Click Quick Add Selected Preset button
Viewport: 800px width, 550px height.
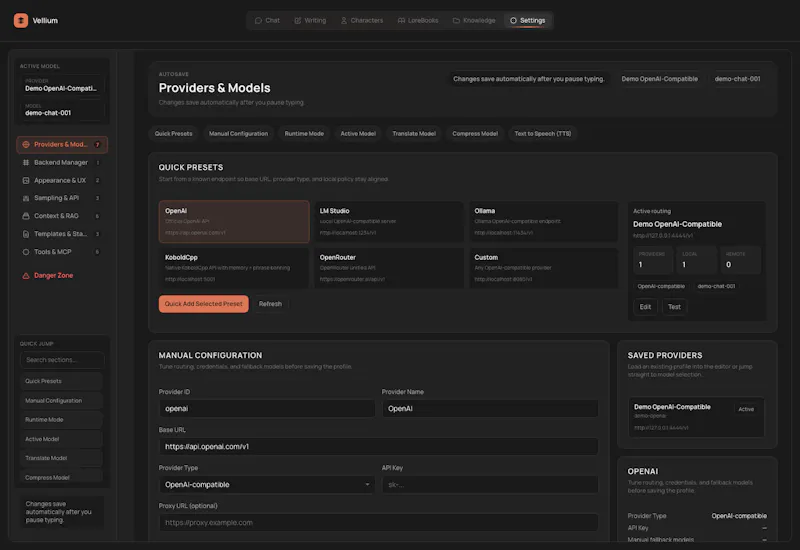click(204, 304)
